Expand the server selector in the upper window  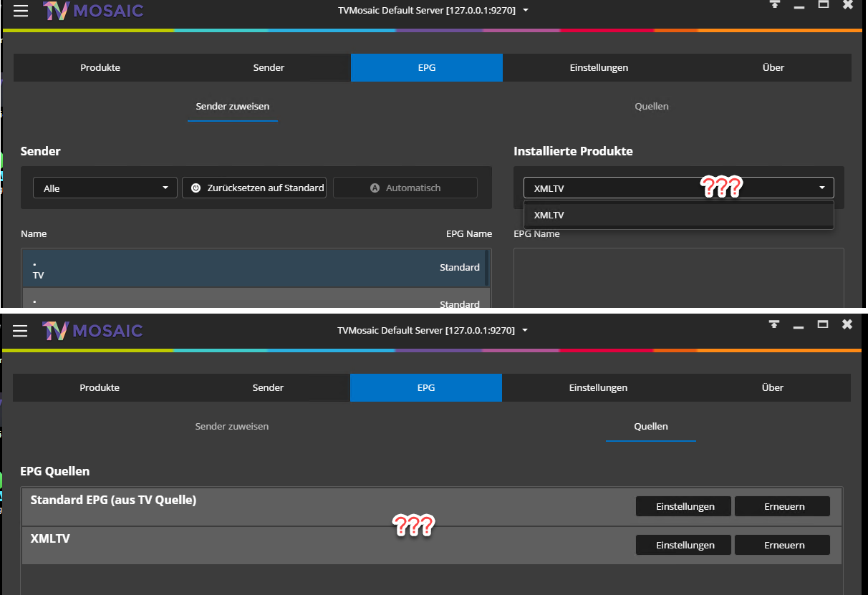[x=526, y=11]
